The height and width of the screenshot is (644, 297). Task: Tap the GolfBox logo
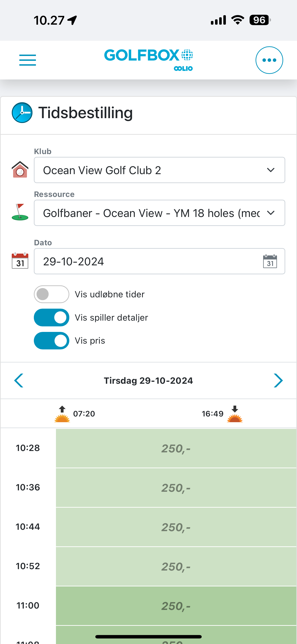148,60
